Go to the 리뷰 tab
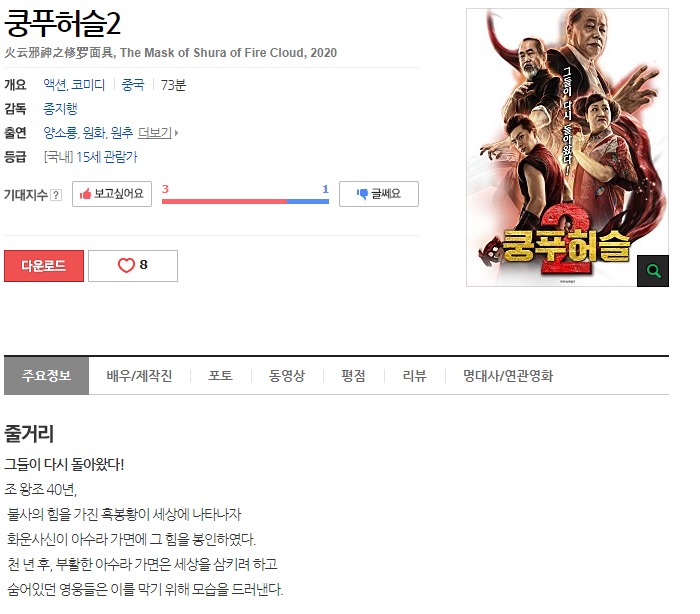The image size is (700, 614). click(414, 376)
